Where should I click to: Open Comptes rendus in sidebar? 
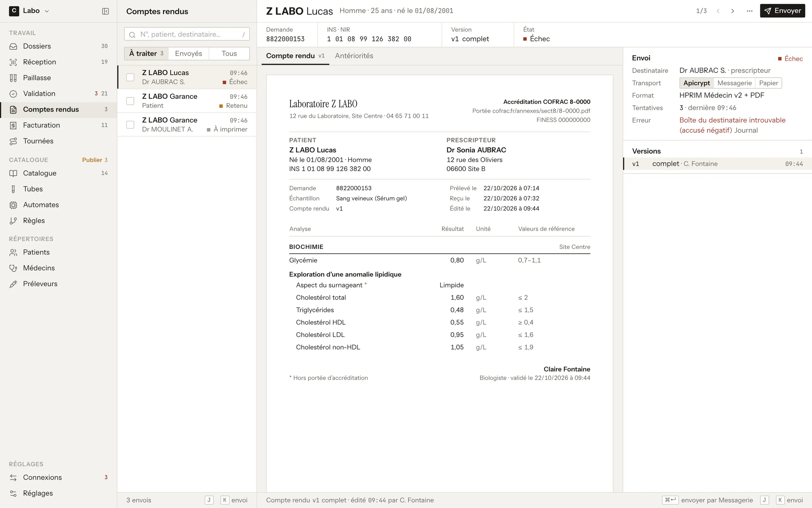tap(59, 109)
